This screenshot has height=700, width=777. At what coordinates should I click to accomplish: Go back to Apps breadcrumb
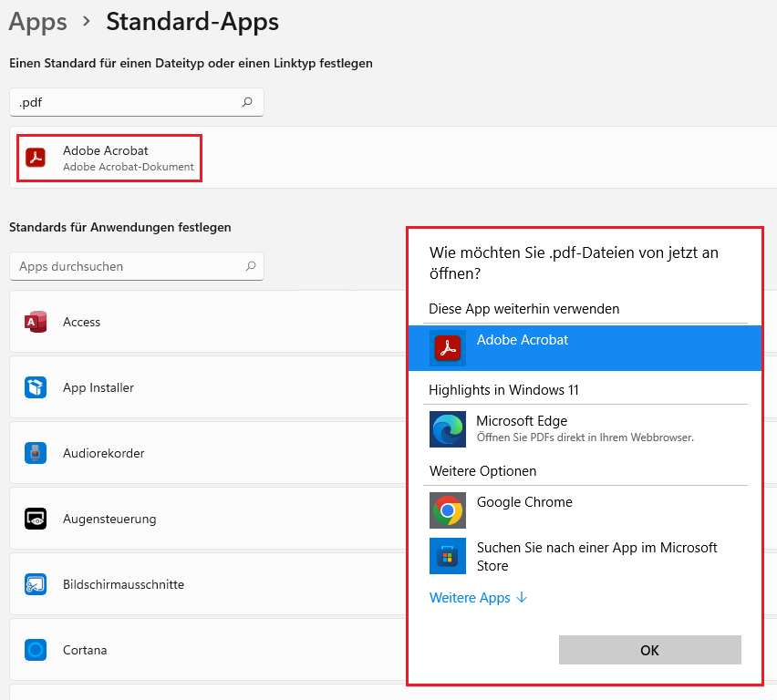tap(38, 21)
